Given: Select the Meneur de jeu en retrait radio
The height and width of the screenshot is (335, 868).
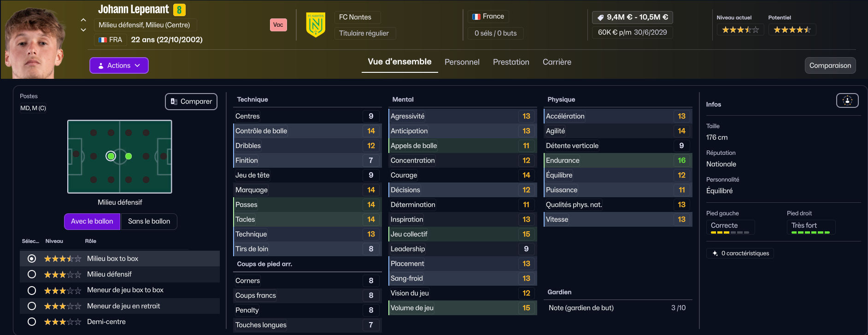Looking at the screenshot, I should [32, 306].
